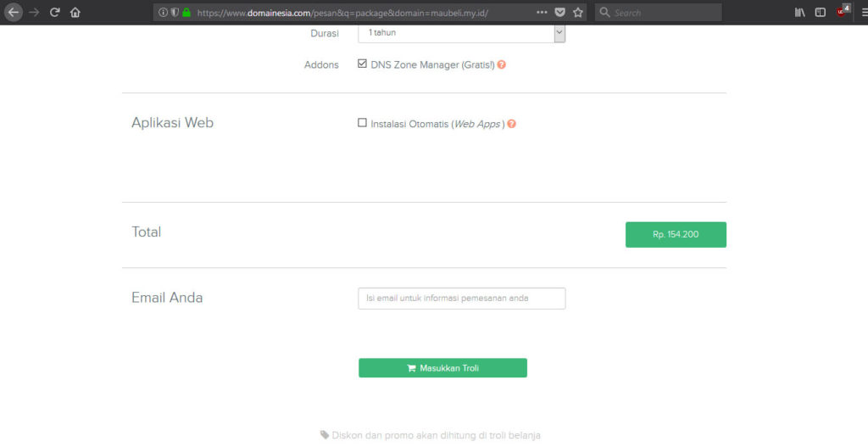Click the Total label
The width and height of the screenshot is (868, 447).
pyautogui.click(x=146, y=232)
